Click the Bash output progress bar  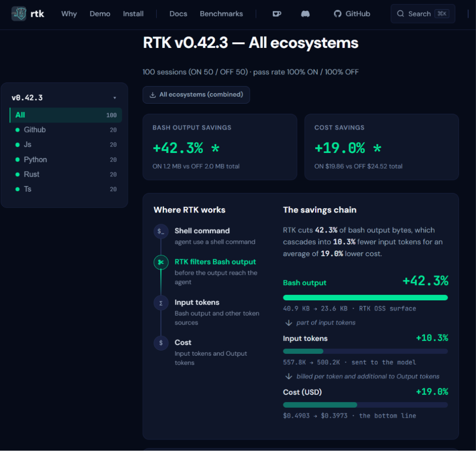pos(365,298)
